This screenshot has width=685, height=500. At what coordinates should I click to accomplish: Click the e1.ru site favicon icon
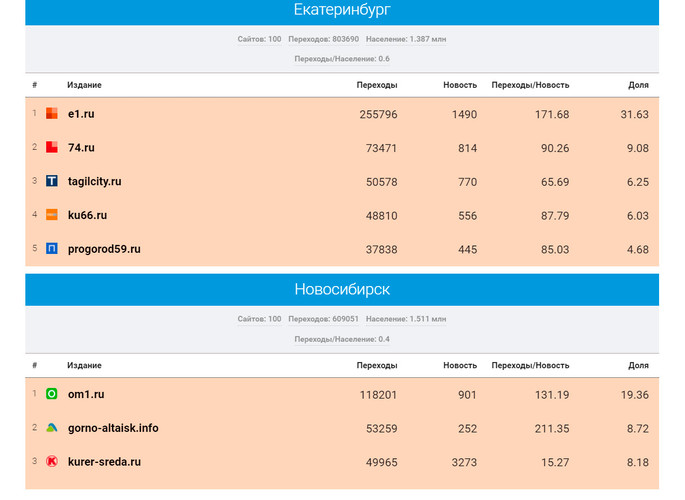pyautogui.click(x=52, y=114)
